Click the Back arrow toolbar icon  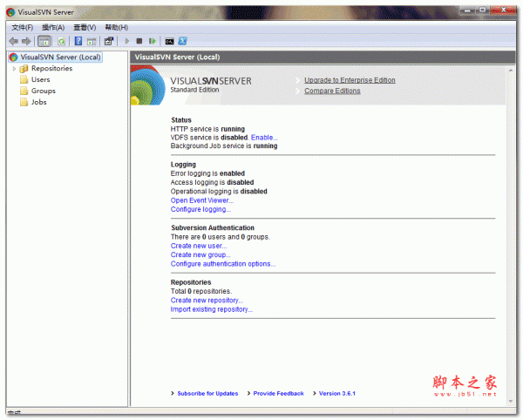click(x=14, y=41)
